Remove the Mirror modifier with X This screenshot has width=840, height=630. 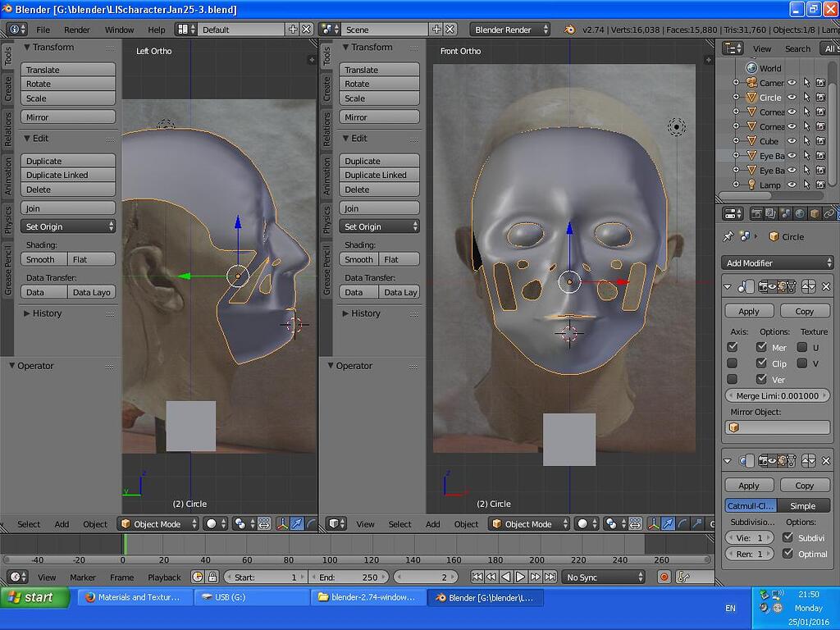click(x=826, y=287)
